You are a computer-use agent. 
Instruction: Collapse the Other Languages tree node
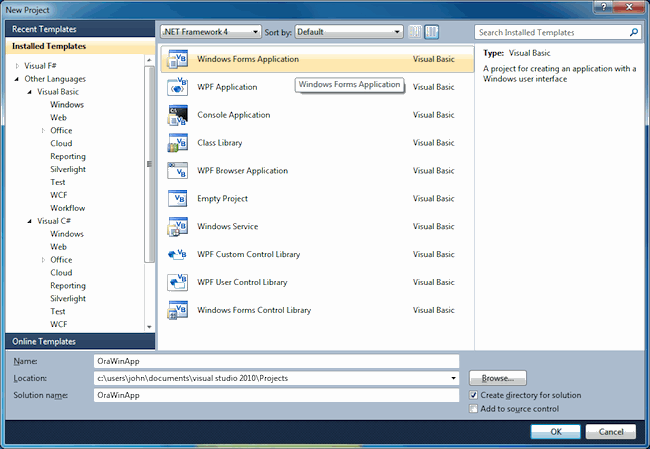tap(17, 79)
